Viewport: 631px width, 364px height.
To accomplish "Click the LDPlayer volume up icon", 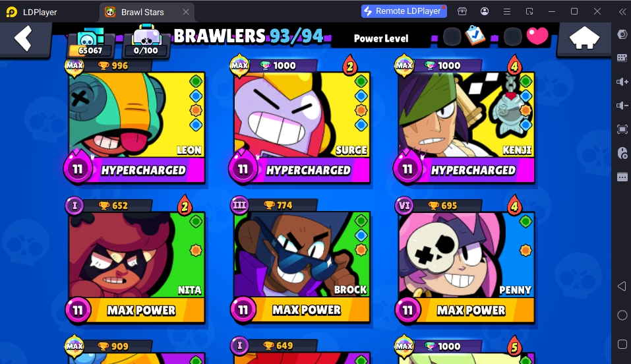I will (x=622, y=82).
